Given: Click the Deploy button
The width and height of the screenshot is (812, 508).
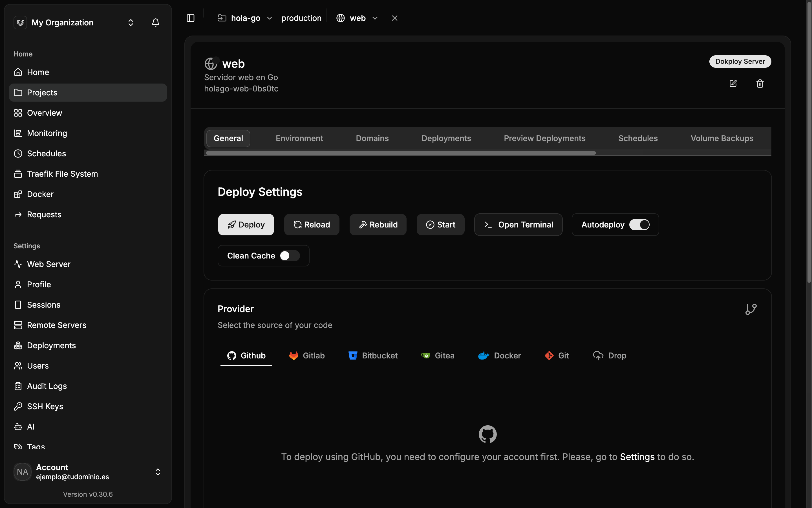Looking at the screenshot, I should (x=246, y=225).
